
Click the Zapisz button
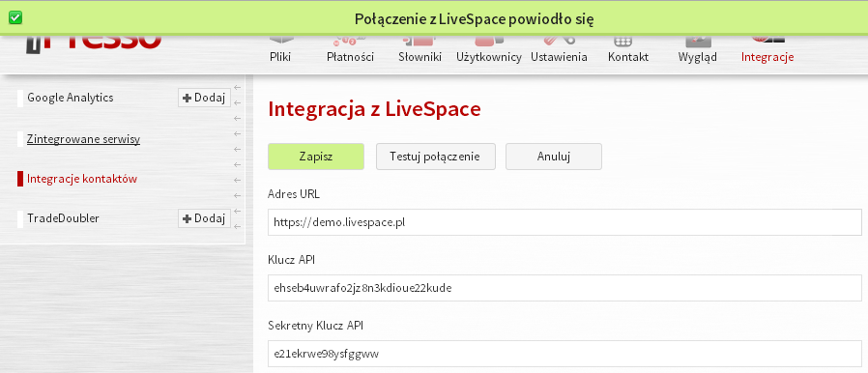316,157
